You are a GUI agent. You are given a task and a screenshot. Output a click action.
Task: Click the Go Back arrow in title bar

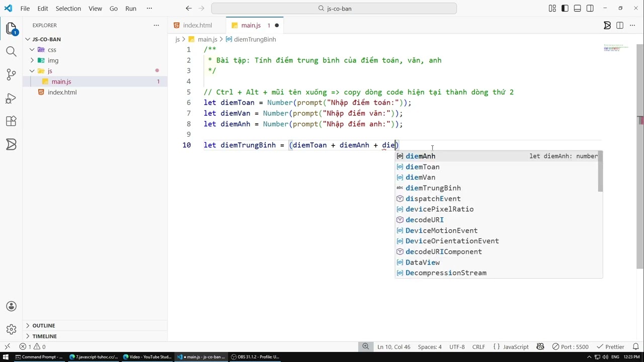pyautogui.click(x=189, y=8)
